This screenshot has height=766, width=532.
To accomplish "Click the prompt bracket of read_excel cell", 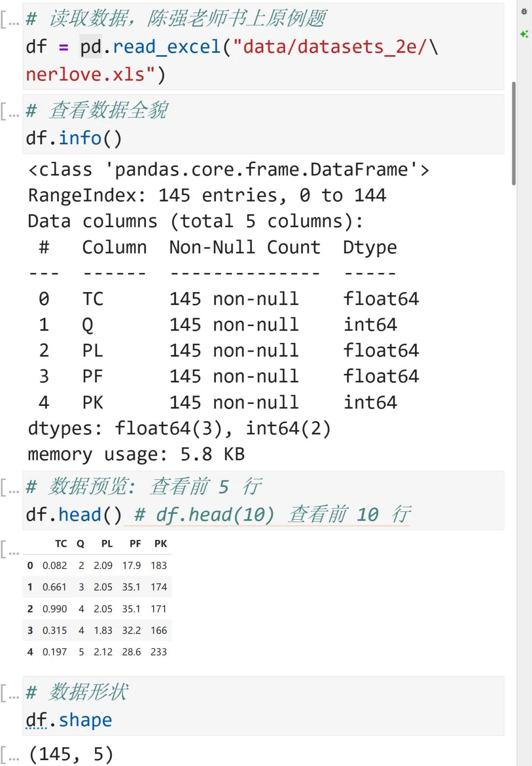I will pyautogui.click(x=10, y=20).
